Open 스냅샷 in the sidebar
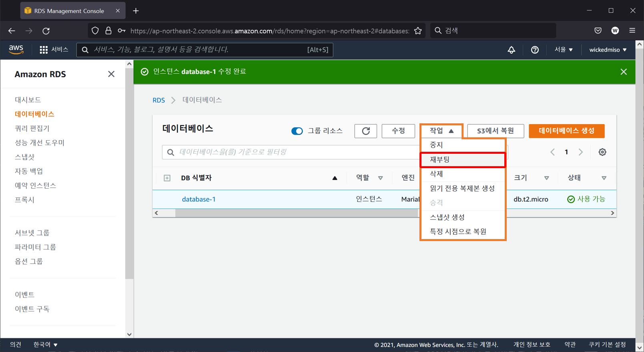 pyautogui.click(x=25, y=157)
